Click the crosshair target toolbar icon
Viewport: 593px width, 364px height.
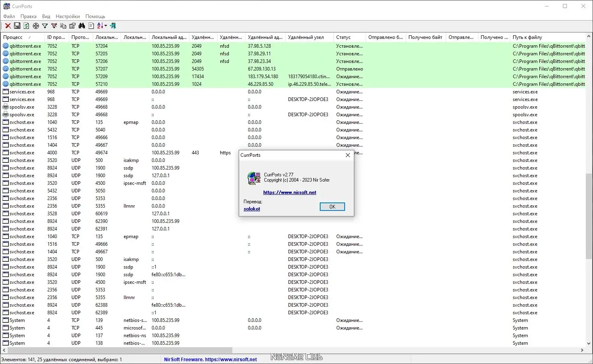click(36, 26)
